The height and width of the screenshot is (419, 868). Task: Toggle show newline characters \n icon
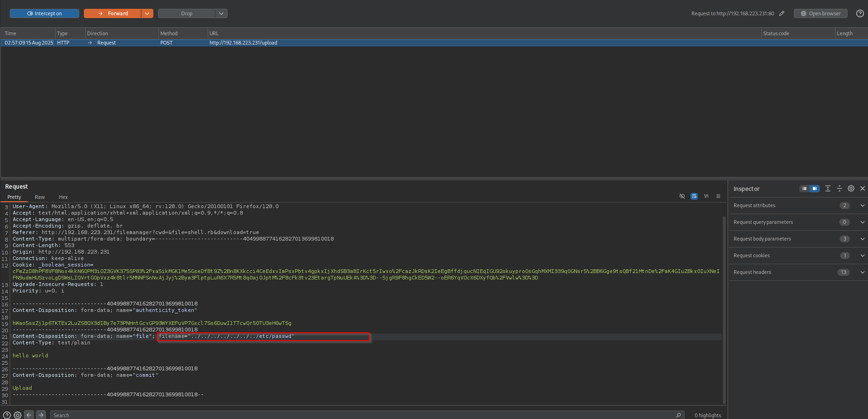coord(706,196)
